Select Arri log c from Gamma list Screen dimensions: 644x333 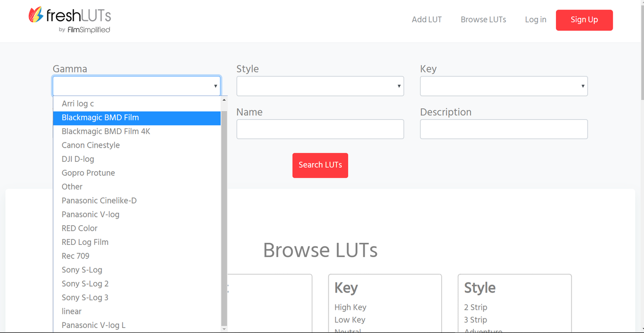(x=137, y=104)
